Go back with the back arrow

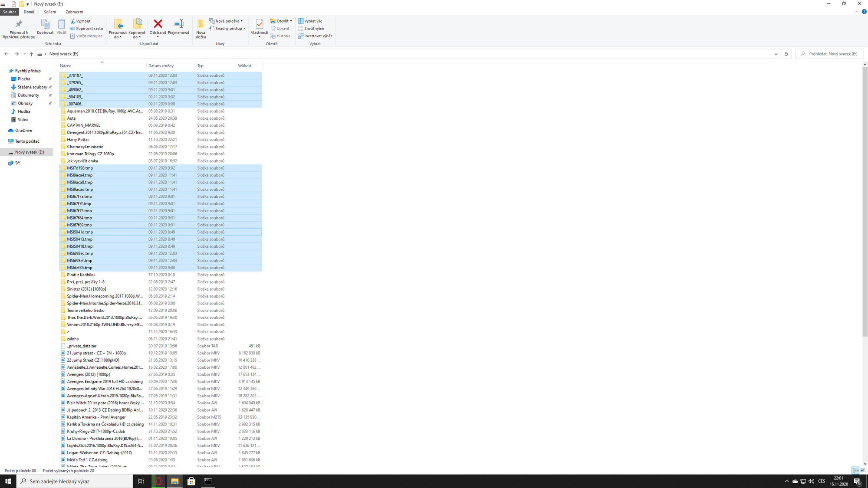[x=7, y=54]
